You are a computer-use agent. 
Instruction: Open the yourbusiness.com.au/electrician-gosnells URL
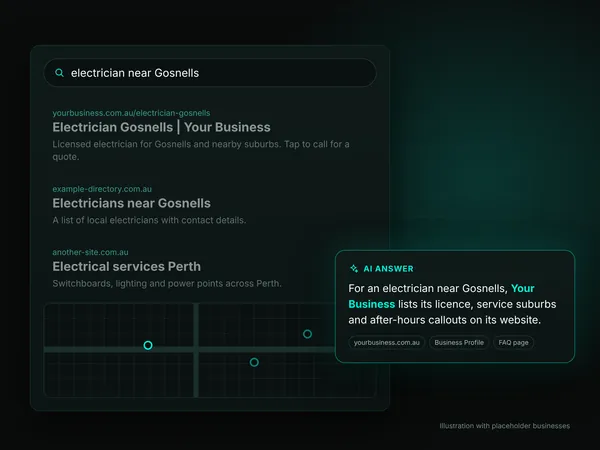[x=131, y=113]
